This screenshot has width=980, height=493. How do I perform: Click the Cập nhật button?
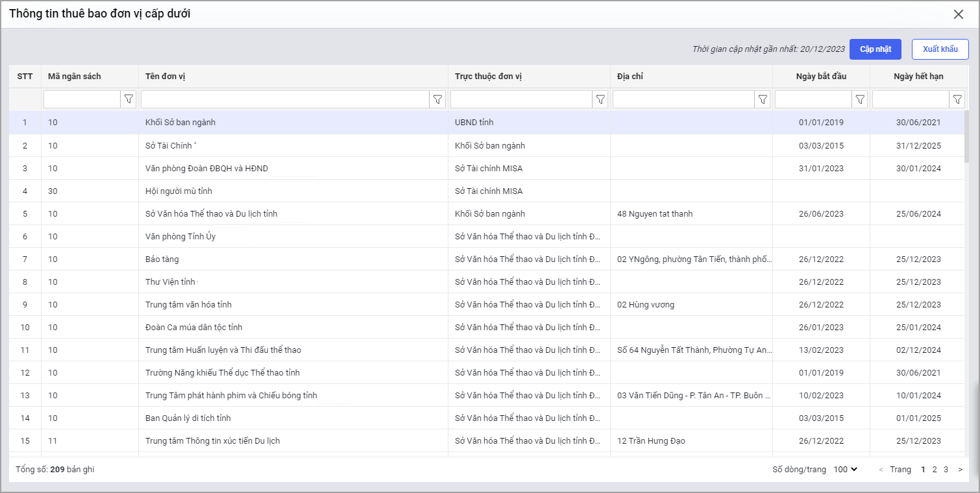click(x=876, y=49)
